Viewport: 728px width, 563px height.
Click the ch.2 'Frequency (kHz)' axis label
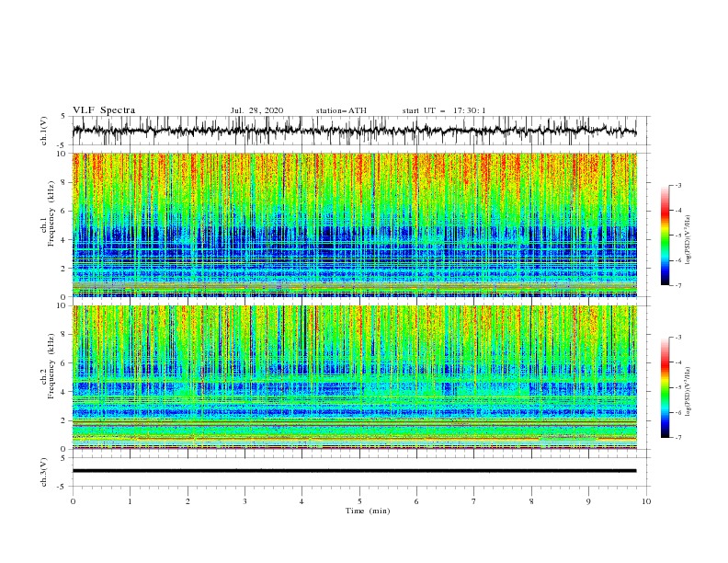[x=51, y=365]
